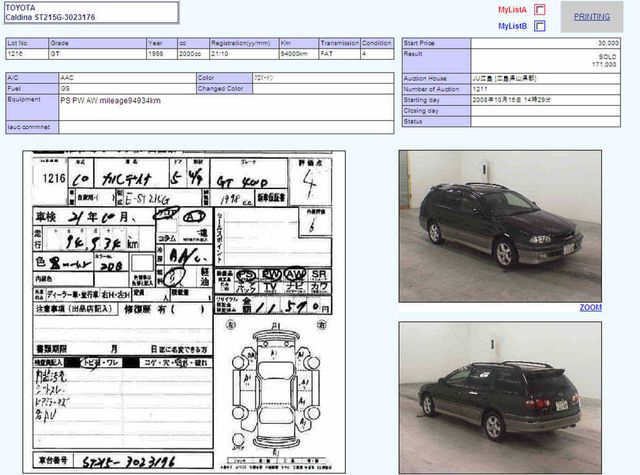Click the Start Price label
Viewport: 640px width, 475px height.
[x=436, y=43]
